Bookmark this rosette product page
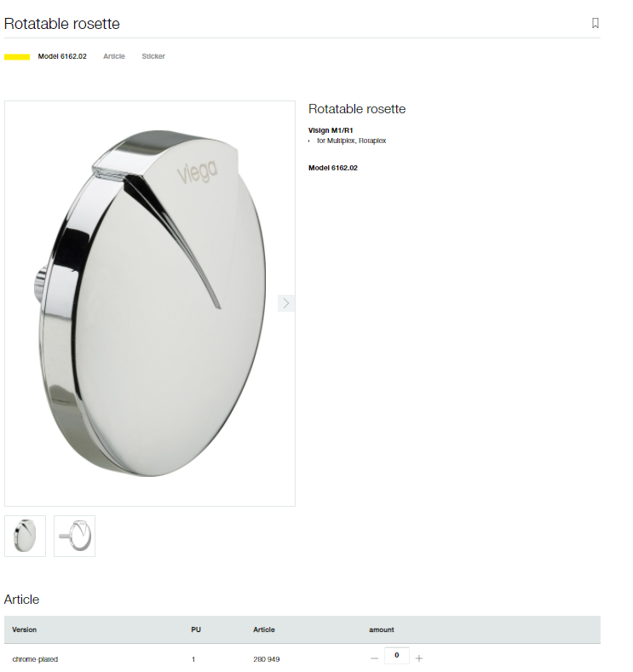The image size is (633, 672). click(595, 23)
